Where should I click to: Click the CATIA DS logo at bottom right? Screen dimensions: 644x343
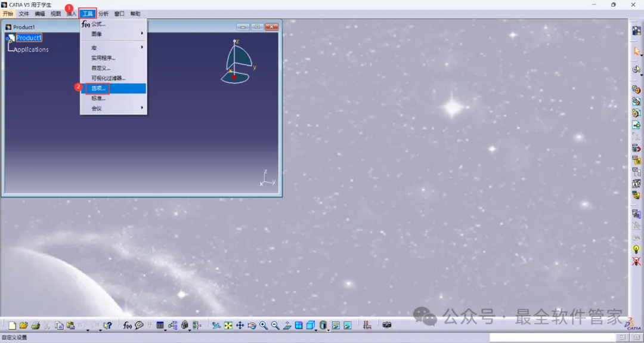pyautogui.click(x=633, y=324)
